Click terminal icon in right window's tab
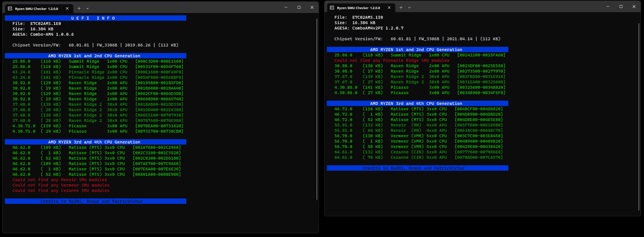 [x=332, y=8]
